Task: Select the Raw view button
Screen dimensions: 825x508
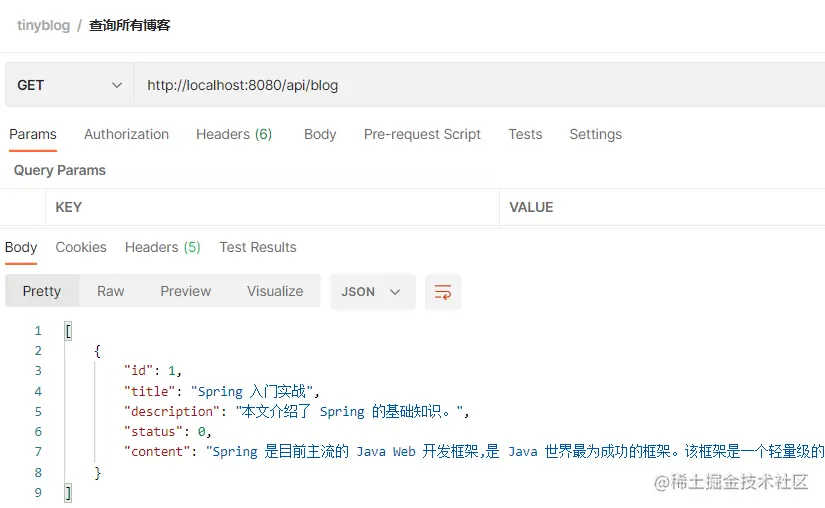Action: pyautogui.click(x=110, y=291)
